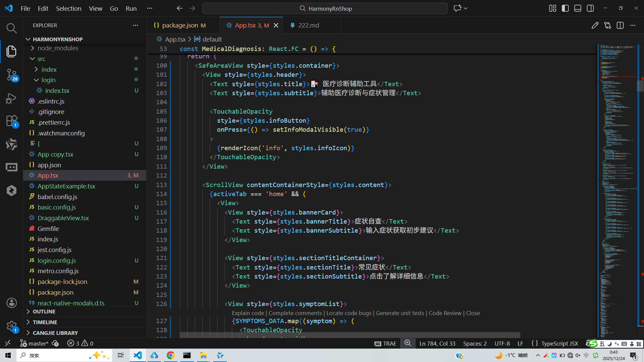Click the editor vertical scrollbar slider
The image size is (644, 362).
click(x=640, y=85)
